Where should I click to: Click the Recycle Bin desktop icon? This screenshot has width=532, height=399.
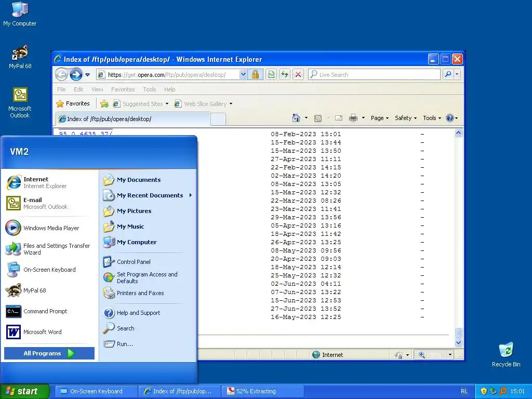click(x=506, y=354)
